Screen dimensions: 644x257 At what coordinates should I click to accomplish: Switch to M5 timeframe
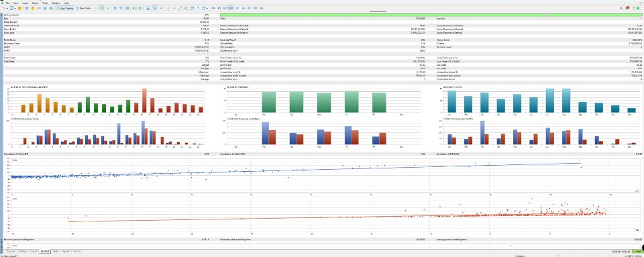tap(219, 8)
